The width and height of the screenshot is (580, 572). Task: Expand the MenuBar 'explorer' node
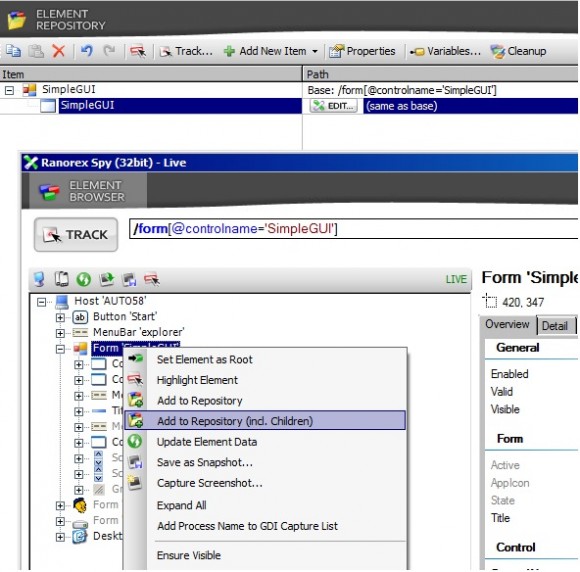click(x=60, y=333)
